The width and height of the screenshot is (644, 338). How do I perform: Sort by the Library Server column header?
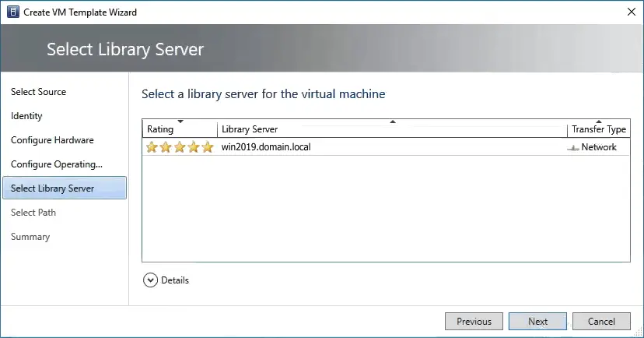(x=392, y=129)
